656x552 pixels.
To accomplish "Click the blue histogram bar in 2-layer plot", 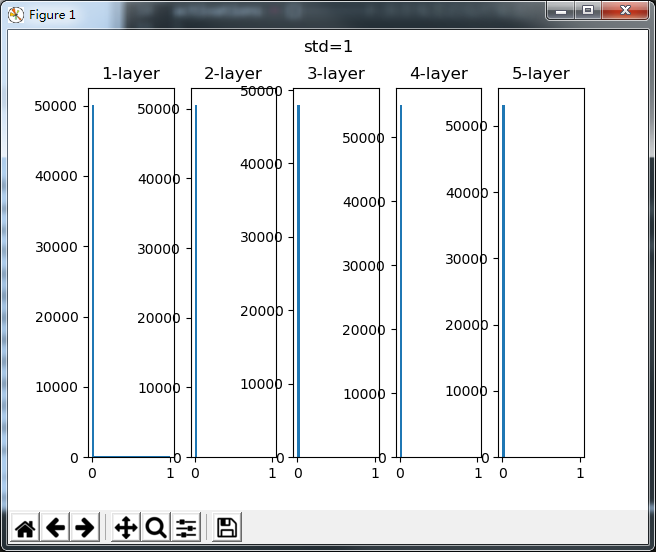I will point(196,281).
